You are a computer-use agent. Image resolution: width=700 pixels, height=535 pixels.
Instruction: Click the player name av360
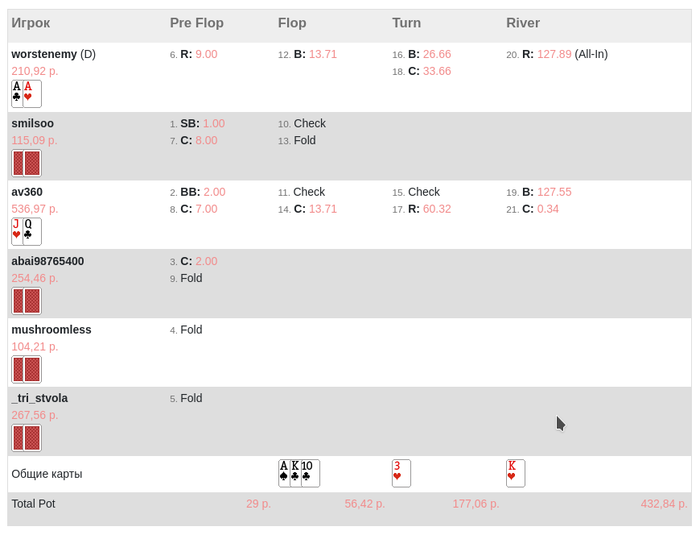tap(27, 192)
